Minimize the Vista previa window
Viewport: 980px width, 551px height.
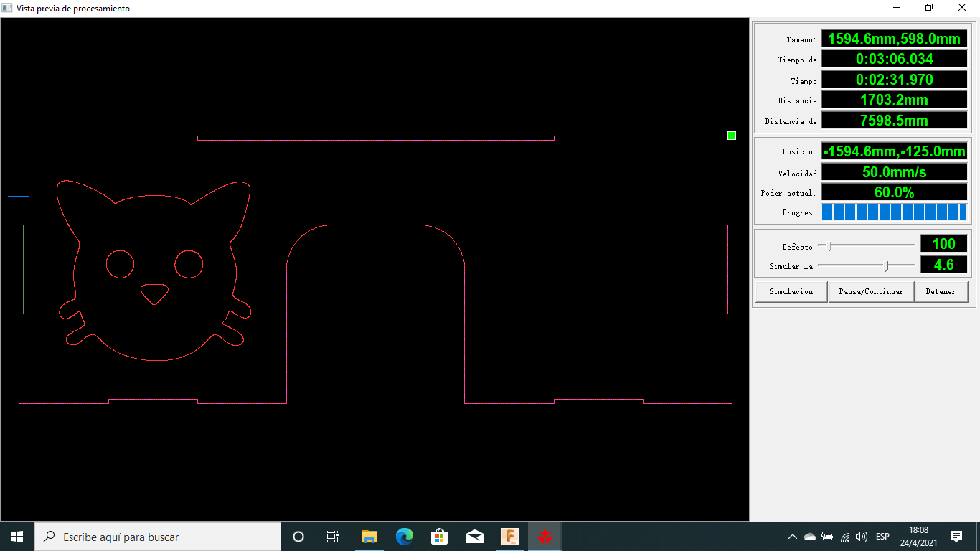click(x=897, y=8)
